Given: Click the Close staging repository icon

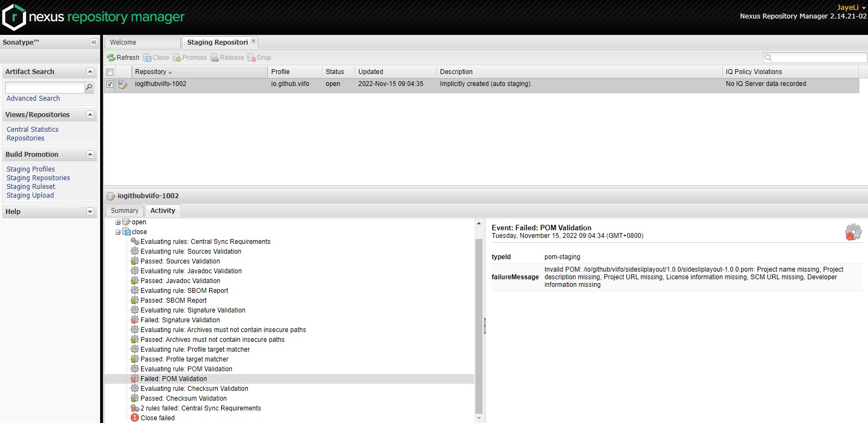Looking at the screenshot, I should pos(147,58).
